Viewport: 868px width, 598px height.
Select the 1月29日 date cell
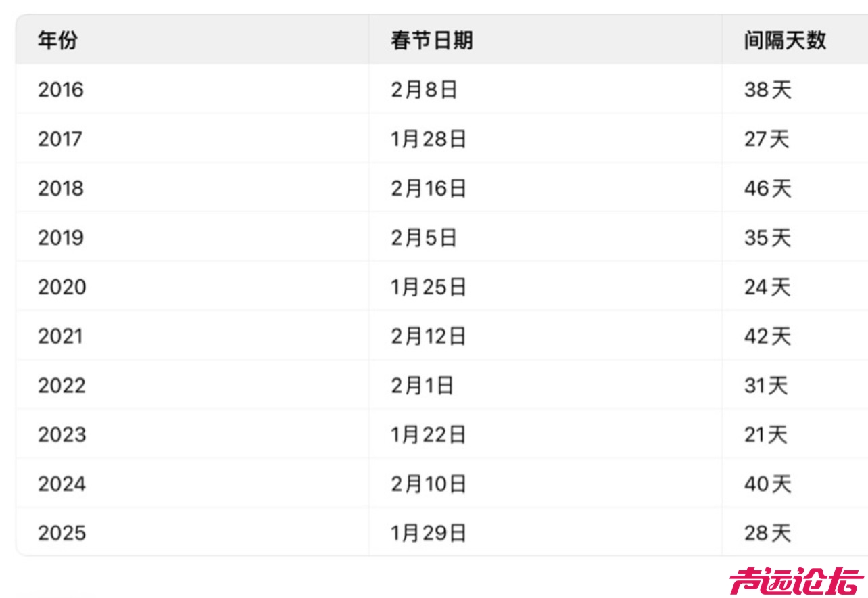click(429, 534)
